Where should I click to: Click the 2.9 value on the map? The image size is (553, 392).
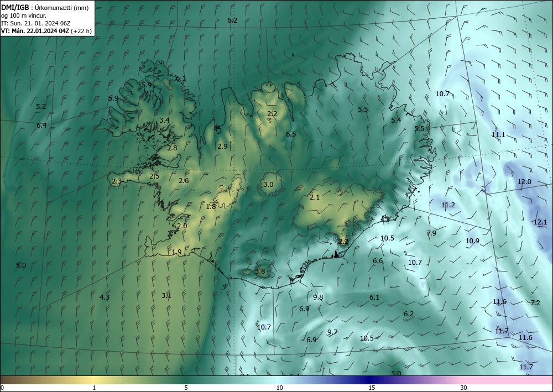(x=222, y=147)
